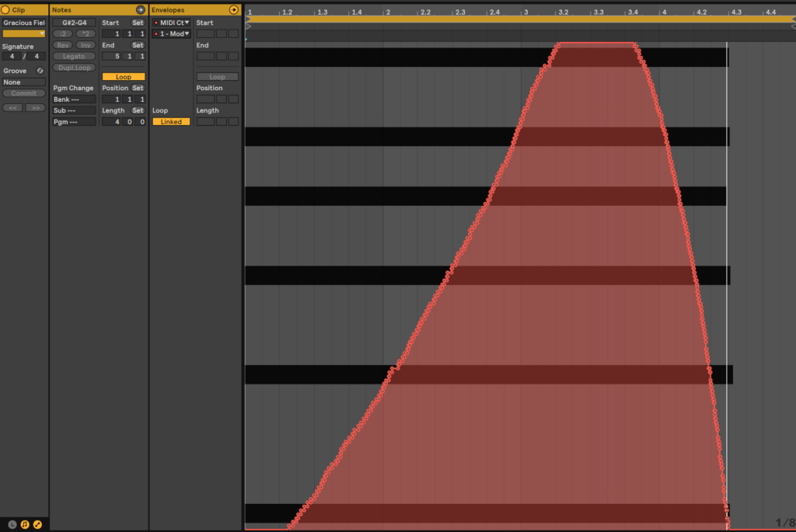796x532 pixels.
Task: Open the clip color dropdown
Action: [x=24, y=34]
